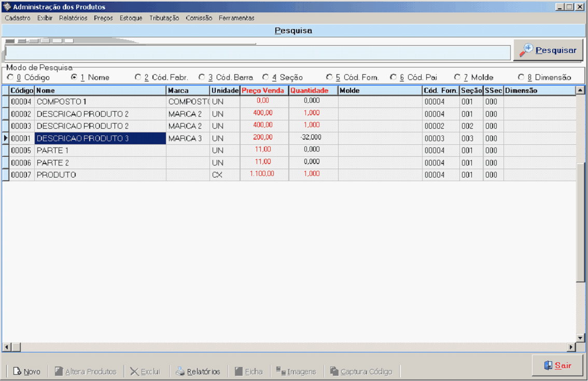The height and width of the screenshot is (381, 588).
Task: Open Imagens from the bottom toolbar
Action: pyautogui.click(x=281, y=372)
